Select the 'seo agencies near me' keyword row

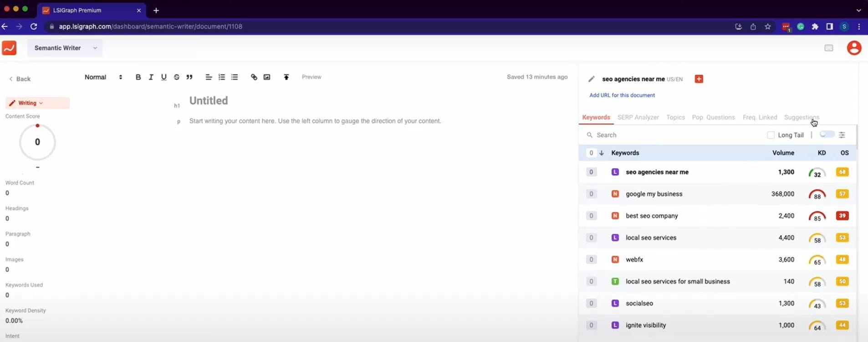[717, 172]
